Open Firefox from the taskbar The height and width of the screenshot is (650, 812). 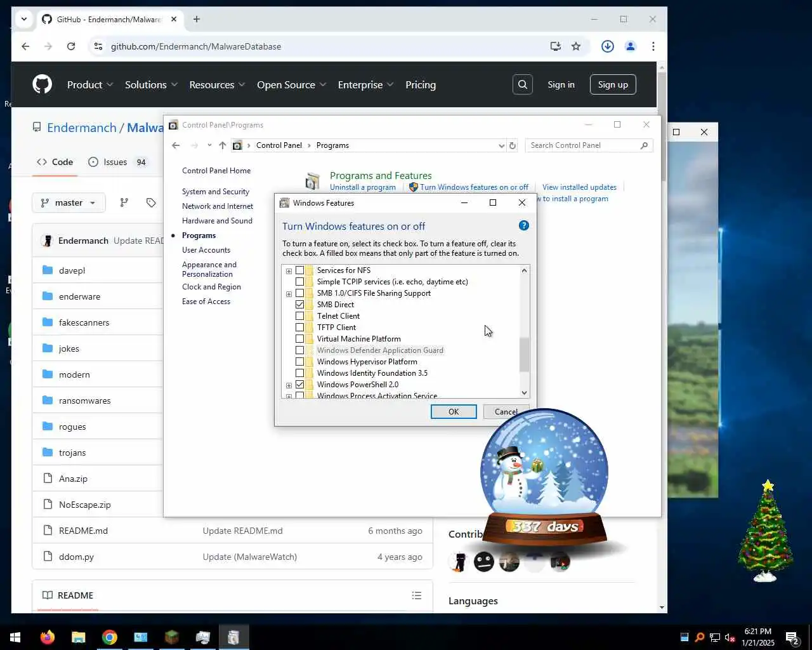[x=48, y=637]
